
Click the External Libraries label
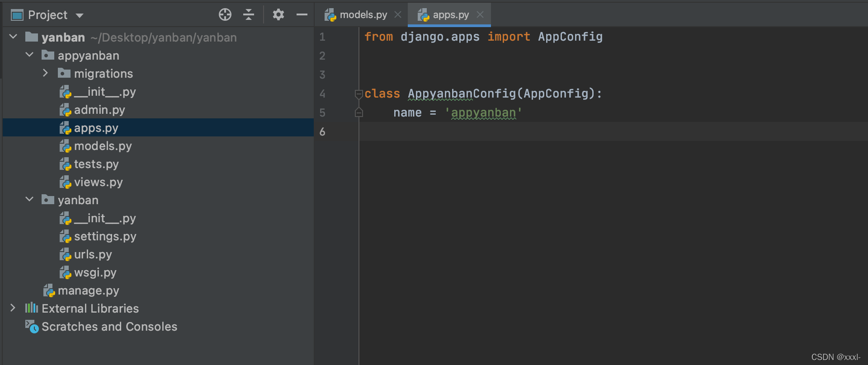coord(90,309)
